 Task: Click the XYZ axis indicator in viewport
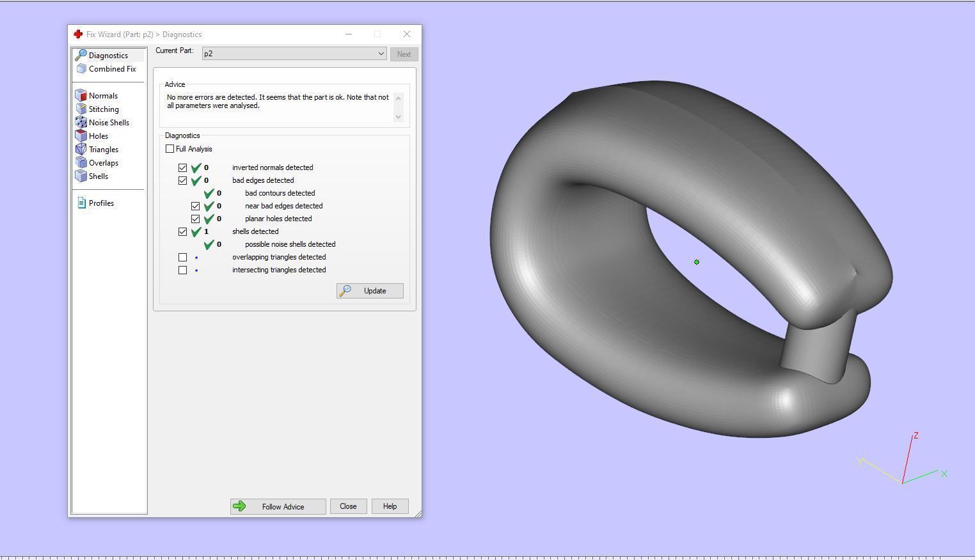tap(903, 459)
